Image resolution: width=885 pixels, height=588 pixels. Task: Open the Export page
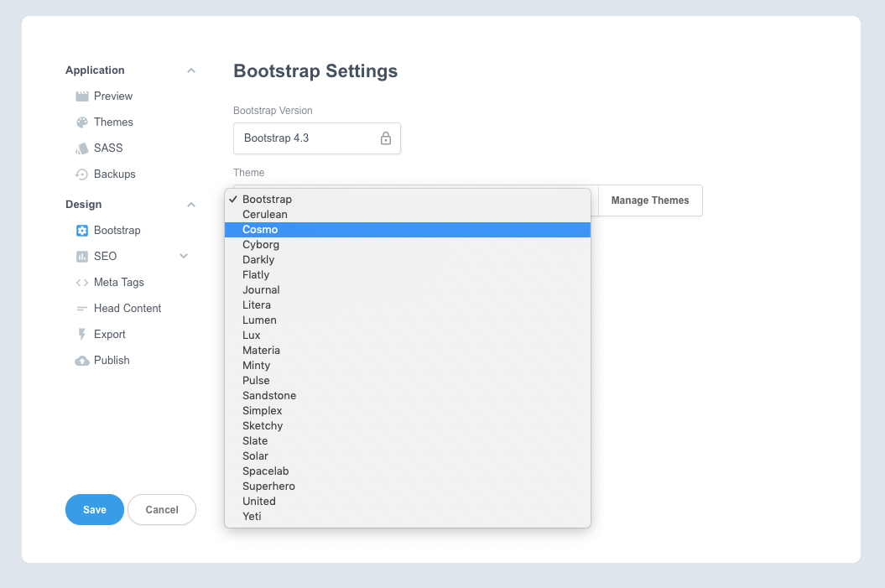pyautogui.click(x=110, y=335)
